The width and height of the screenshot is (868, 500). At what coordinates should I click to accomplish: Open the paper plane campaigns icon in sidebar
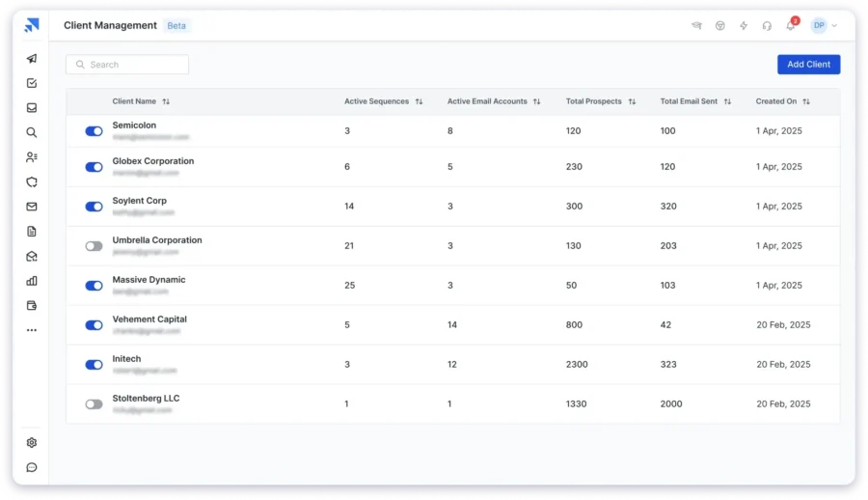coord(32,59)
